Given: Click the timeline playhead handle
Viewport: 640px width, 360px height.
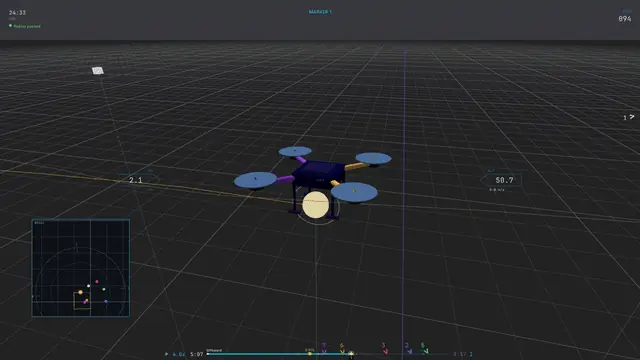Looking at the screenshot, I should click(x=351, y=354).
